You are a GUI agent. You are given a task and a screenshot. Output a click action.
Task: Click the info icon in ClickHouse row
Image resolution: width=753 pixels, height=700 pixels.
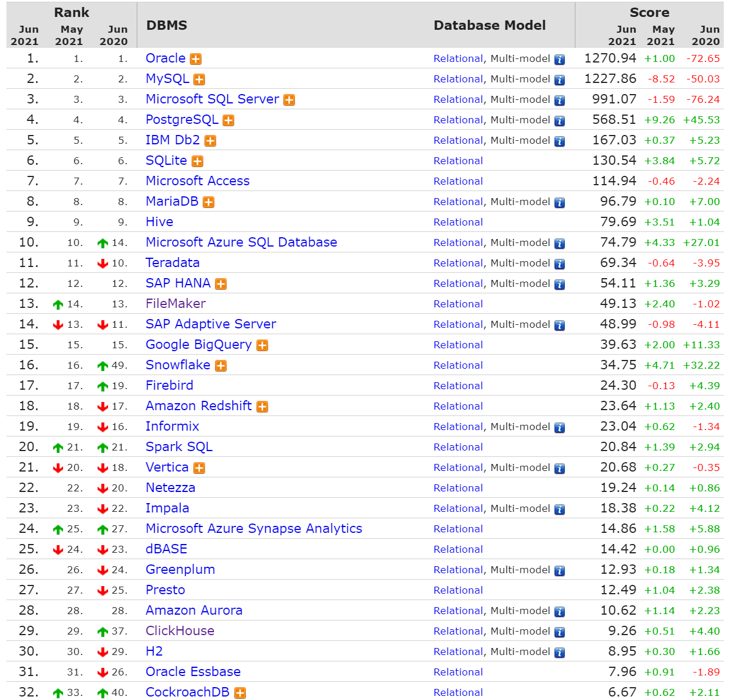(560, 632)
